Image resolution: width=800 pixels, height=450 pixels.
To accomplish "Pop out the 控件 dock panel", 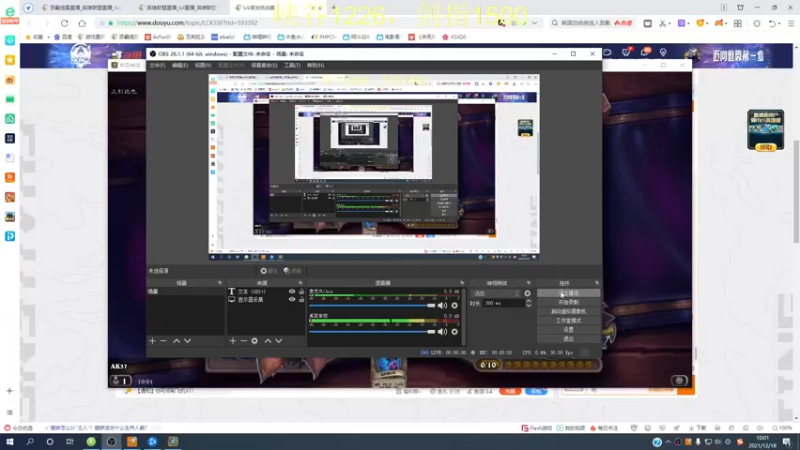I will point(596,283).
